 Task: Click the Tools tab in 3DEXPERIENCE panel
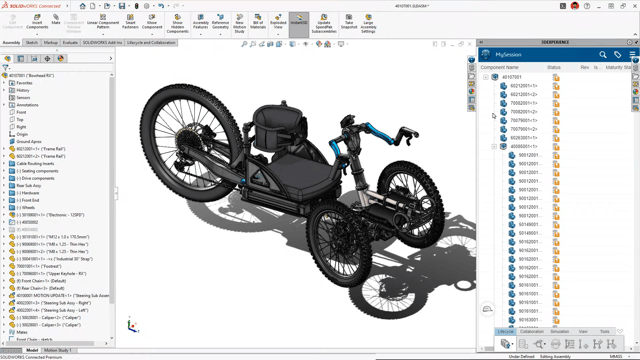[x=604, y=331]
